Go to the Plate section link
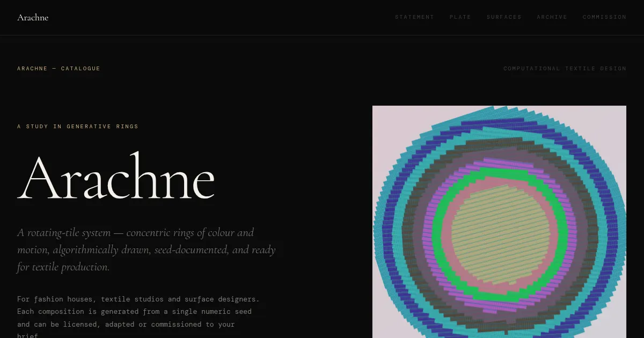This screenshot has height=338, width=644. (x=460, y=17)
